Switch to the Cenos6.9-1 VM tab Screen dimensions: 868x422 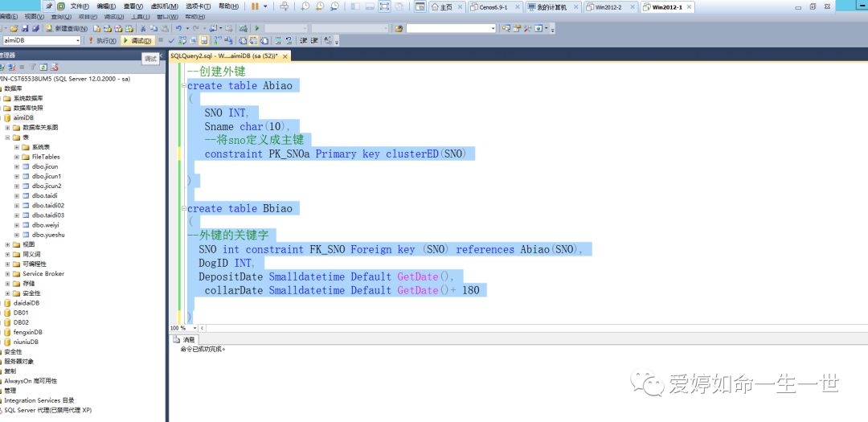(494, 6)
